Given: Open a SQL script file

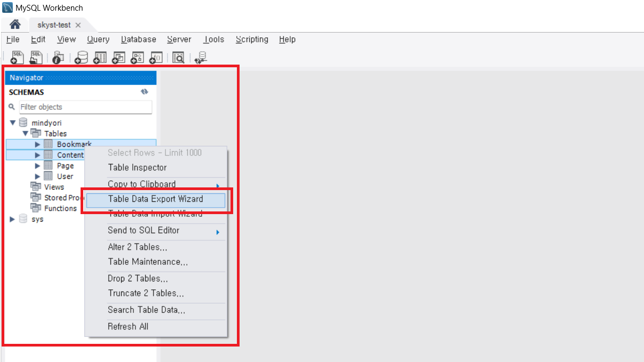Looking at the screenshot, I should (x=36, y=57).
